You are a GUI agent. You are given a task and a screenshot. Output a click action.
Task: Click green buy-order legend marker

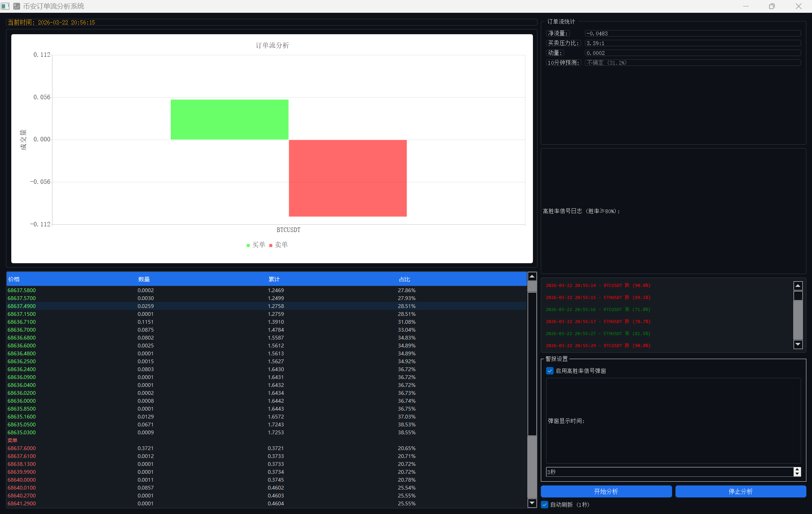tap(248, 246)
